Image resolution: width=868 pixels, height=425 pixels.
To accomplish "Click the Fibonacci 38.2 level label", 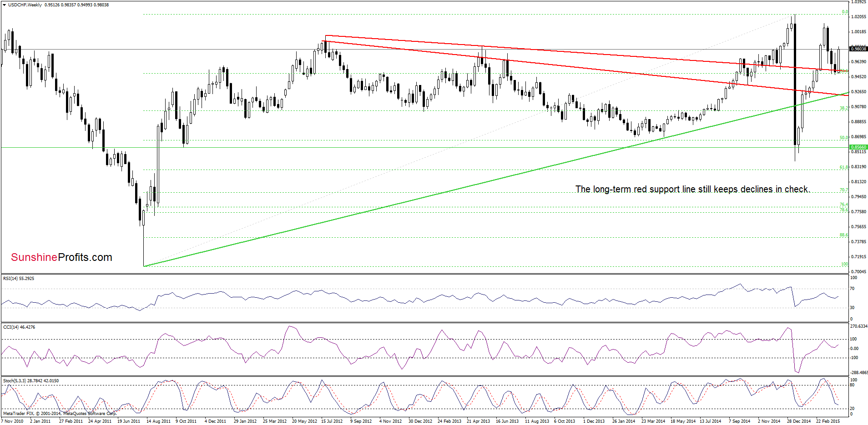I will click(844, 108).
